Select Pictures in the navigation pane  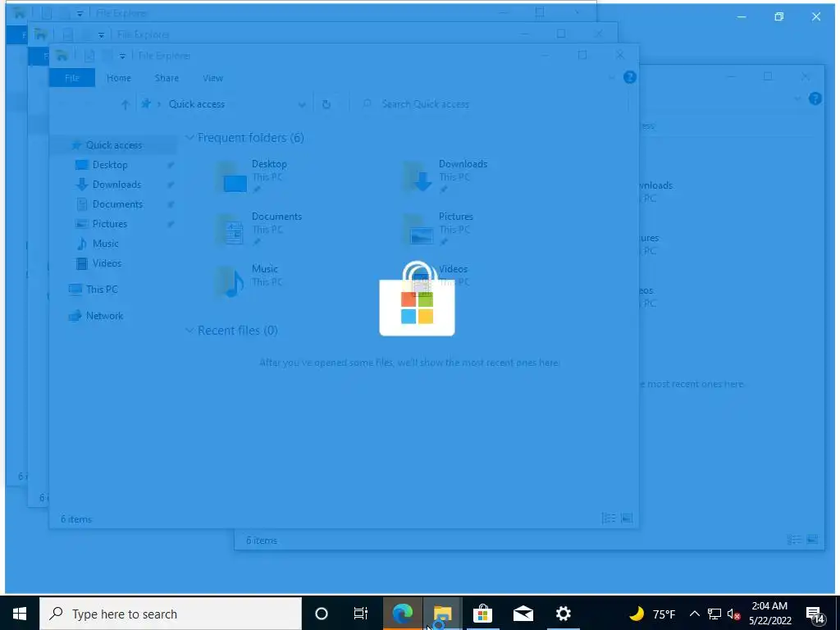click(109, 224)
